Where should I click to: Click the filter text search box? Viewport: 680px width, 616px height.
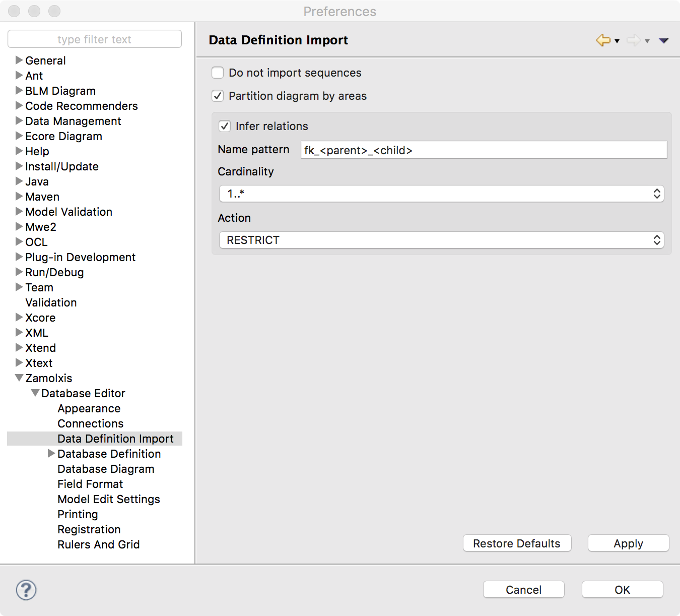(95, 39)
